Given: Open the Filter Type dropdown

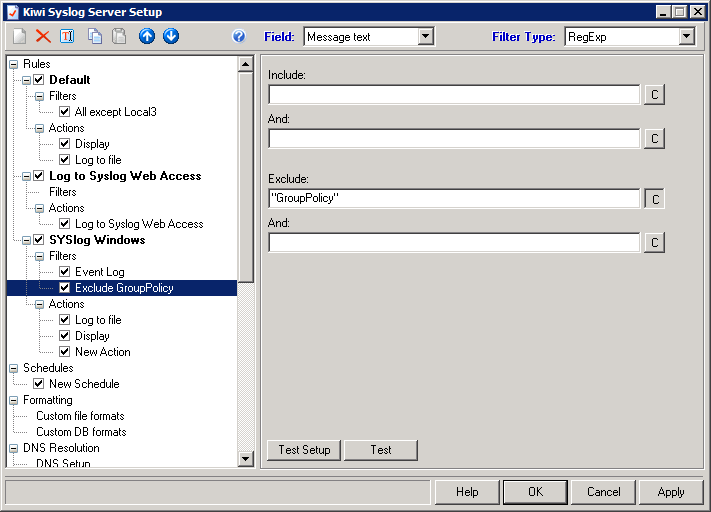Looking at the screenshot, I should tap(687, 37).
